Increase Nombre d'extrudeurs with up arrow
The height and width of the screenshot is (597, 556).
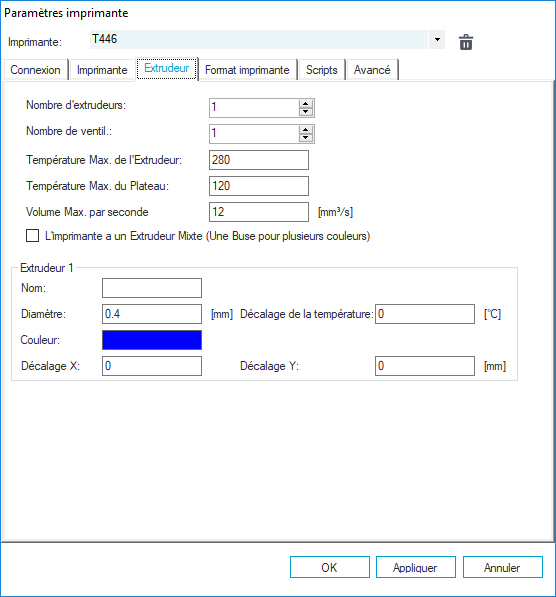tap(305, 104)
